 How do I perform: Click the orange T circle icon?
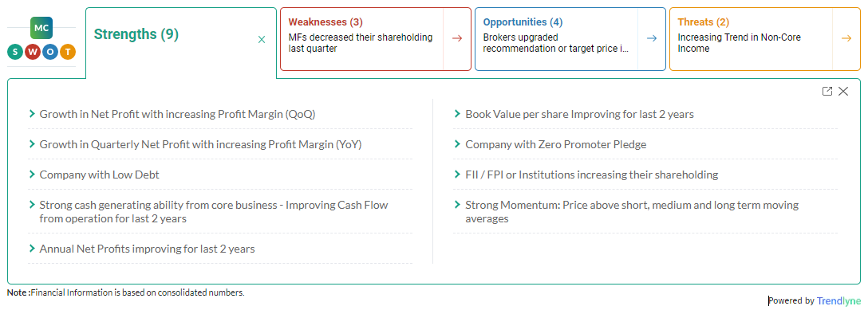[x=68, y=53]
